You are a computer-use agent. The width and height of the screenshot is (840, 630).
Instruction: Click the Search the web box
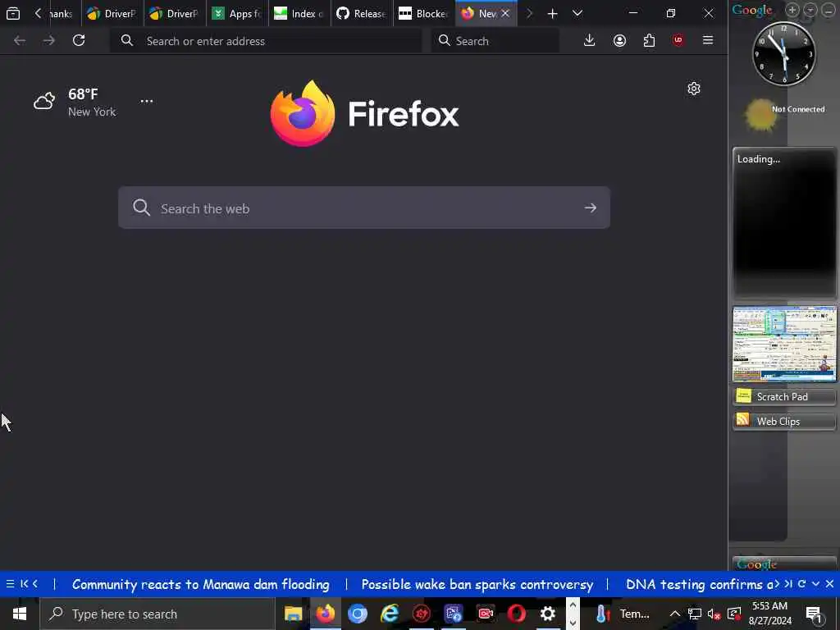pos(363,208)
